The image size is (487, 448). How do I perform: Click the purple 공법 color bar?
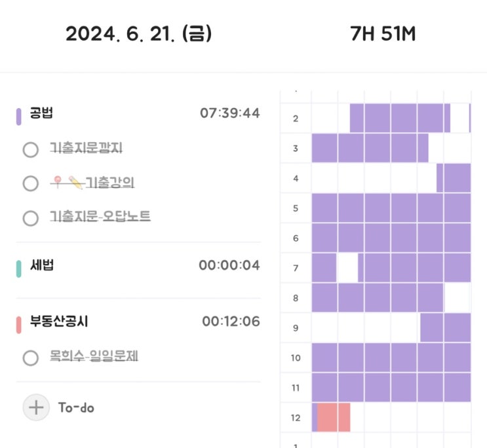[x=19, y=115]
